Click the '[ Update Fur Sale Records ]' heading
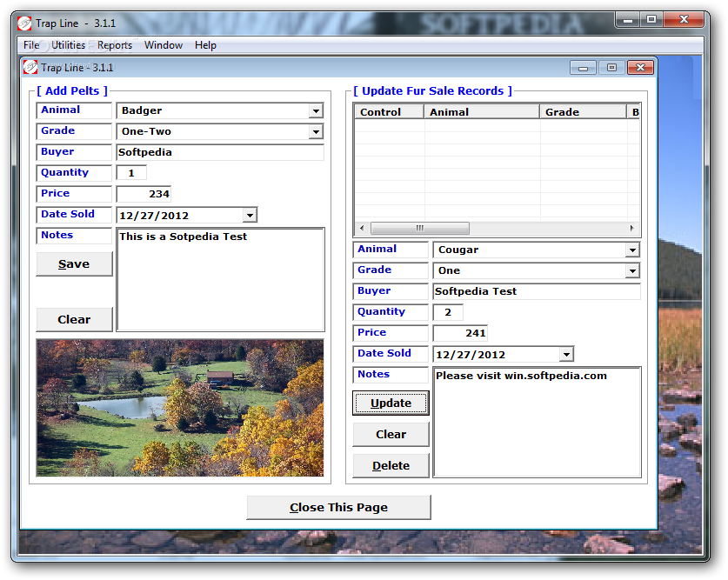 [x=433, y=91]
